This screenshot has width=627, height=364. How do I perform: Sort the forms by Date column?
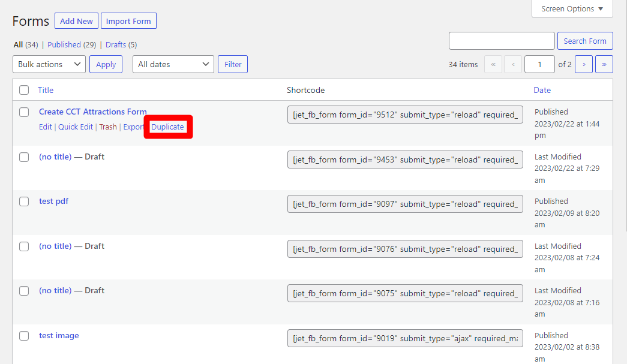pos(542,90)
